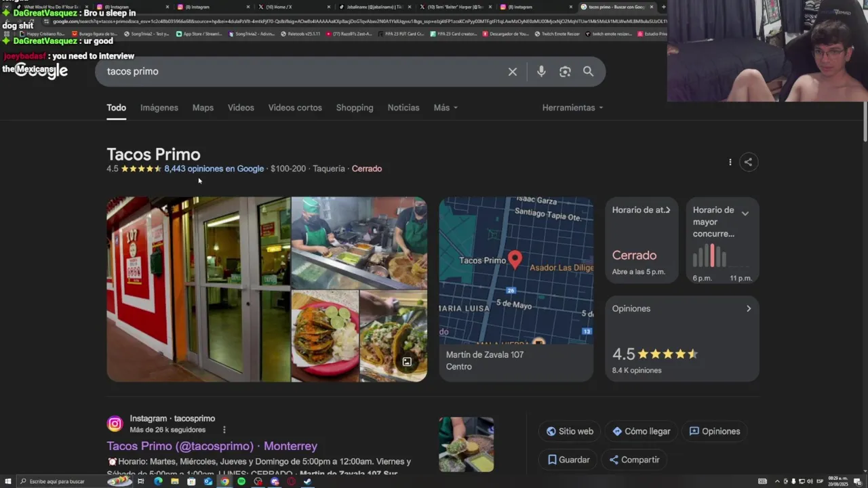Open Spotify from the taskbar
The width and height of the screenshot is (868, 488).
(241, 481)
